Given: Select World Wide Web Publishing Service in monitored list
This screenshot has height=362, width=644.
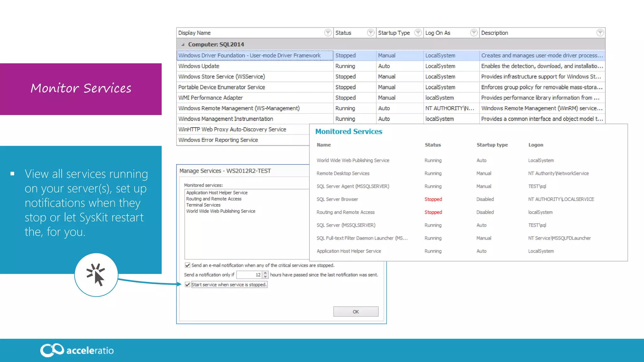Looking at the screenshot, I should click(220, 211).
